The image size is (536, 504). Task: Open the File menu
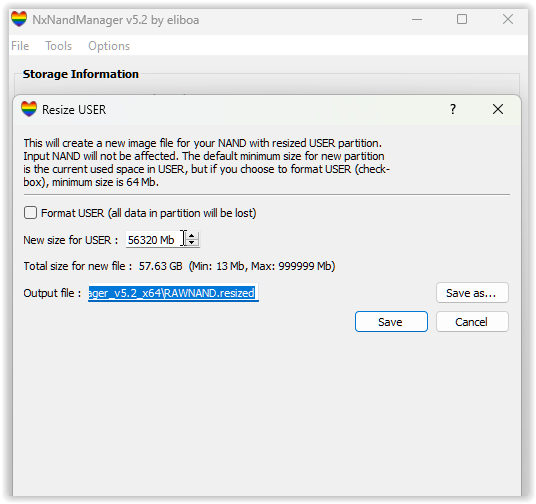click(20, 46)
